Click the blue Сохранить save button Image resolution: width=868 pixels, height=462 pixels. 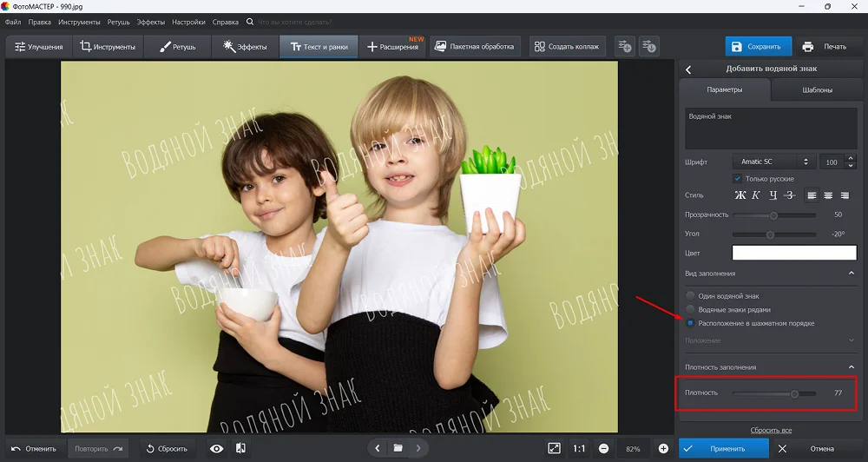pyautogui.click(x=759, y=47)
